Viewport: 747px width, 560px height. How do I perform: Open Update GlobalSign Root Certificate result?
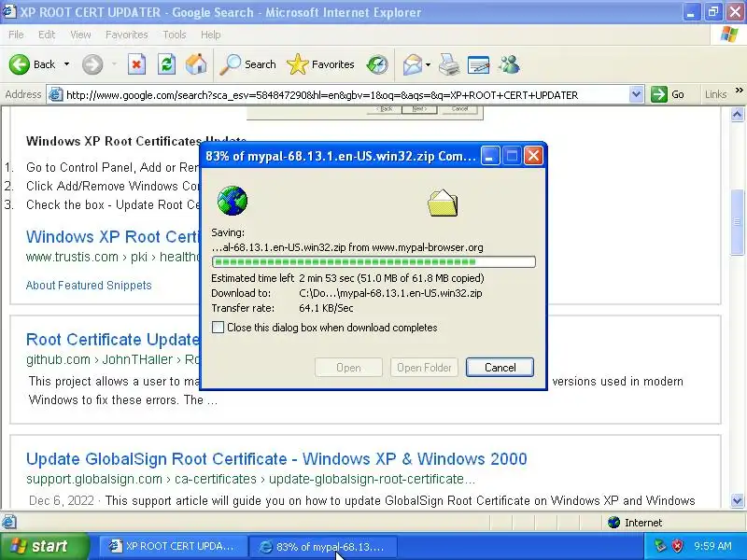pos(276,458)
